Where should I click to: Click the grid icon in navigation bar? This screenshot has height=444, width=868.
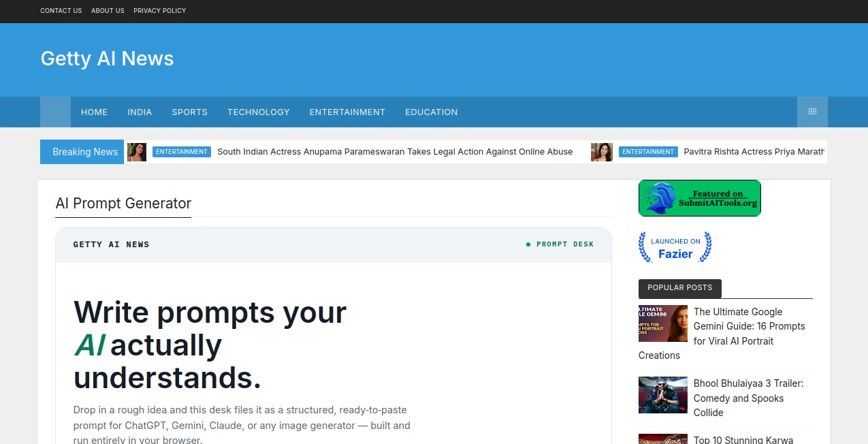(x=812, y=112)
